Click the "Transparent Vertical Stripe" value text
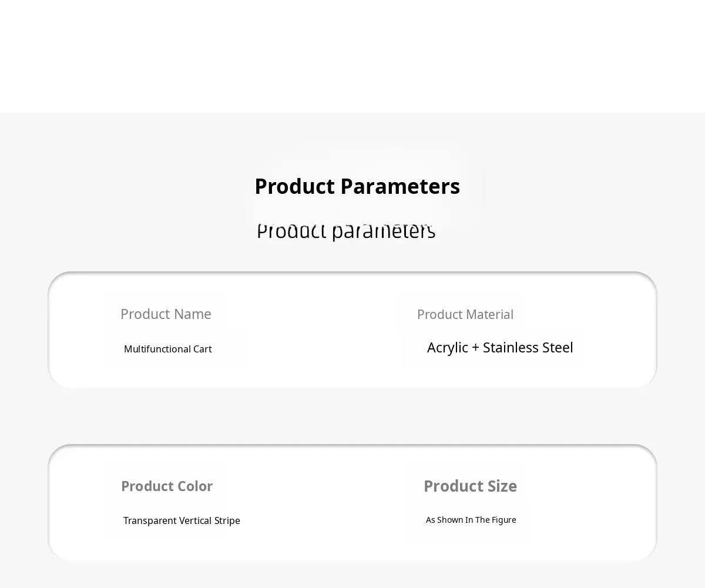 (x=182, y=520)
